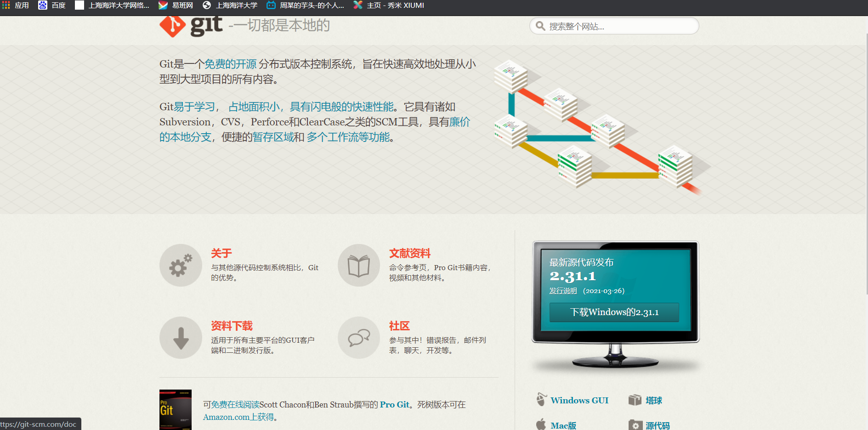Viewport: 868px width, 430px height.
Task: Click the mouse icon beside Windows GUI
Action: (542, 399)
